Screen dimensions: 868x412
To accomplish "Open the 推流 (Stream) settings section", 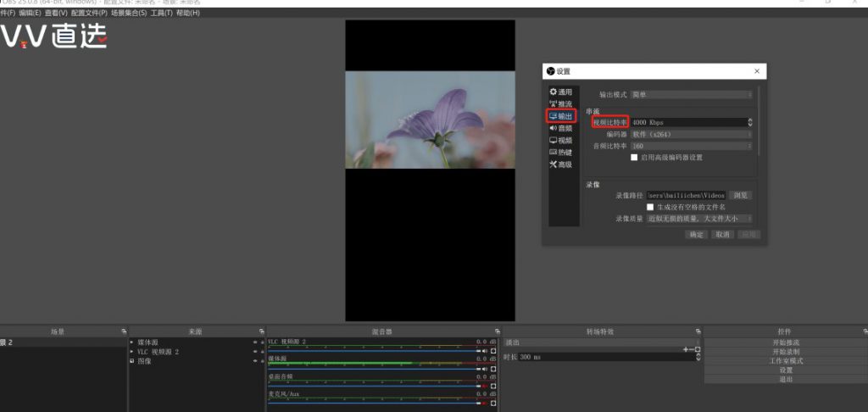I will [x=561, y=103].
